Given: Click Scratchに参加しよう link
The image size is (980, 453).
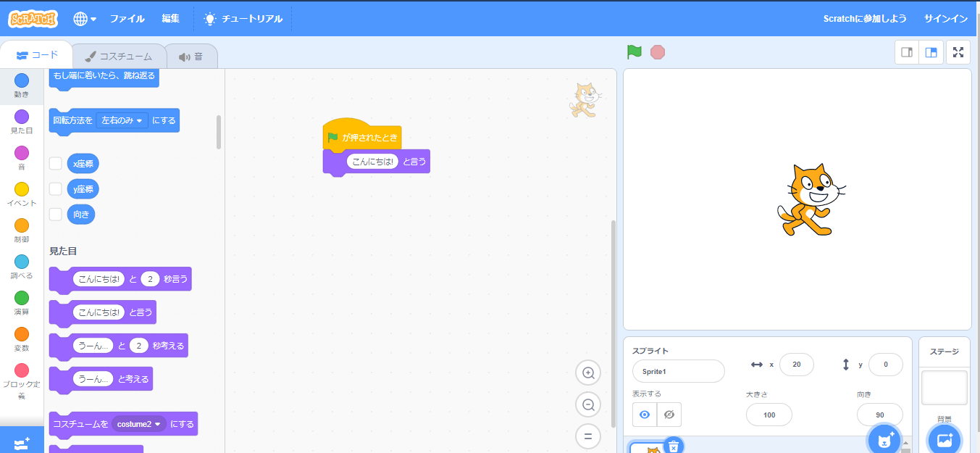Looking at the screenshot, I should point(865,19).
